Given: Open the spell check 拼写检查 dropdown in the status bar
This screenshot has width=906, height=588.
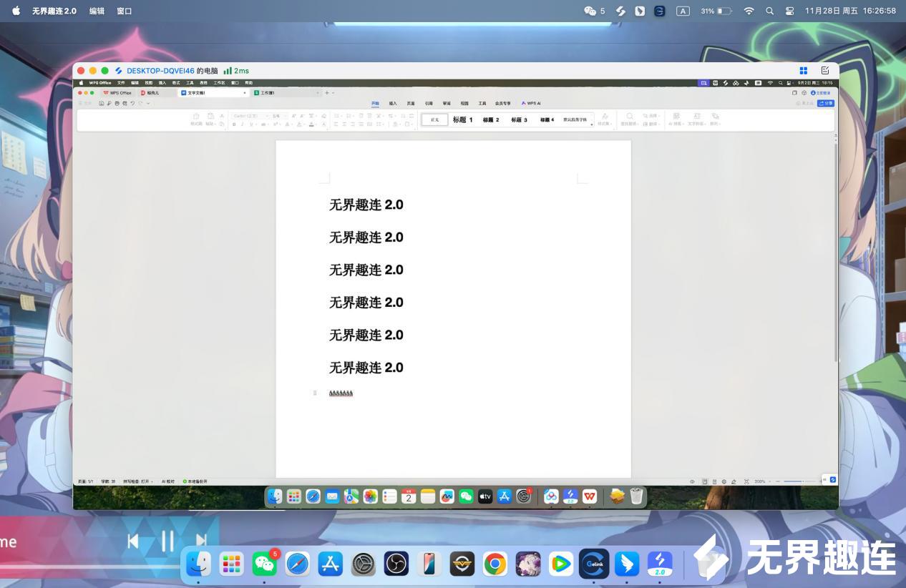Looking at the screenshot, I should pyautogui.click(x=138, y=481).
